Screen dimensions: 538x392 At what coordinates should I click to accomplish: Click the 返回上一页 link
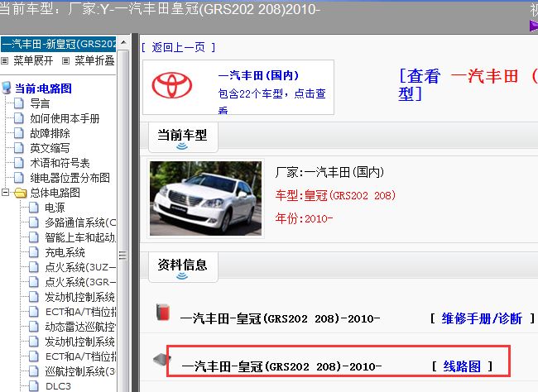179,47
